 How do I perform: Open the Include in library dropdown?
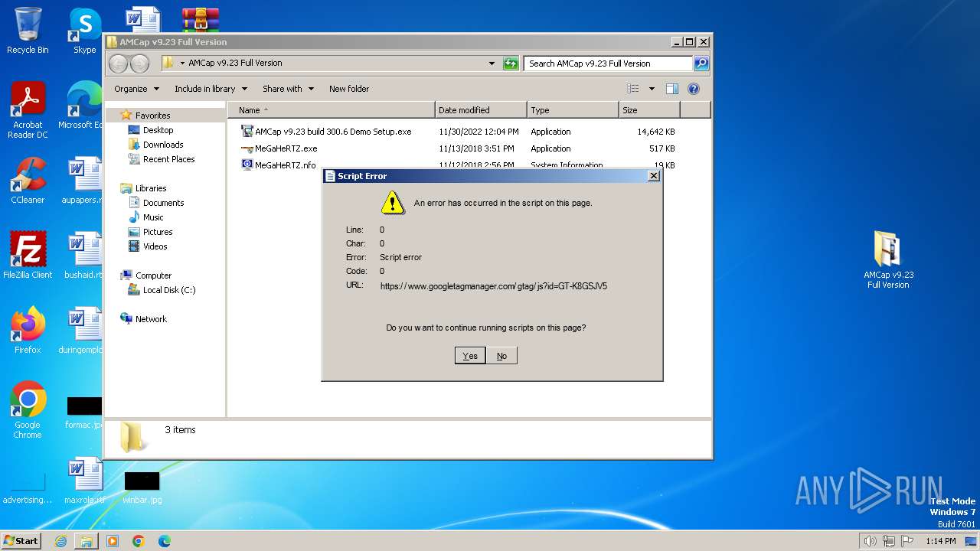211,89
